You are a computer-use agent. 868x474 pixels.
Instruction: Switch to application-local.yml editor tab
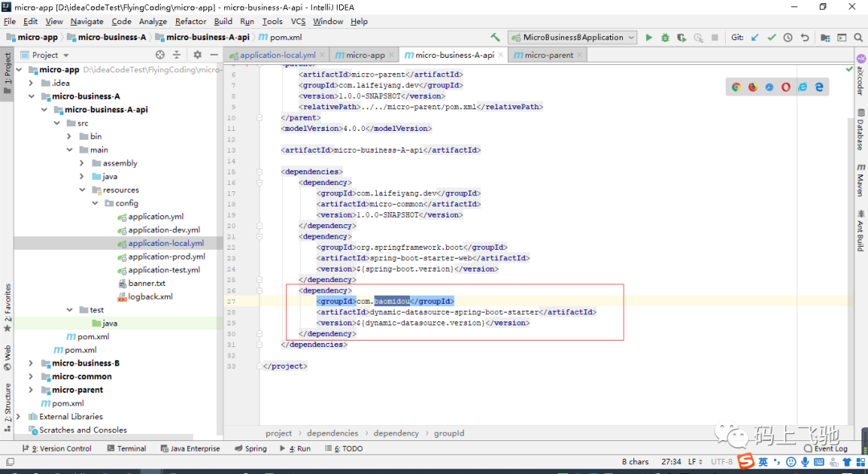coord(276,55)
